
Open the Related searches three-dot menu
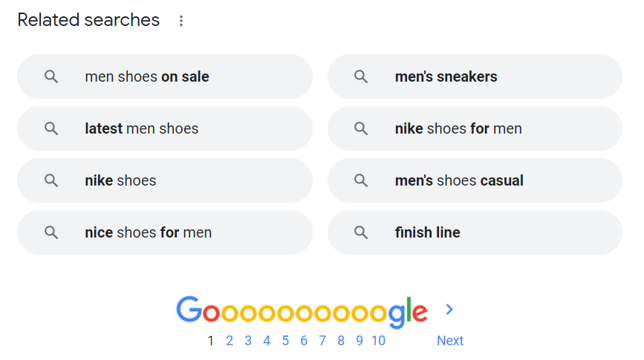180,21
